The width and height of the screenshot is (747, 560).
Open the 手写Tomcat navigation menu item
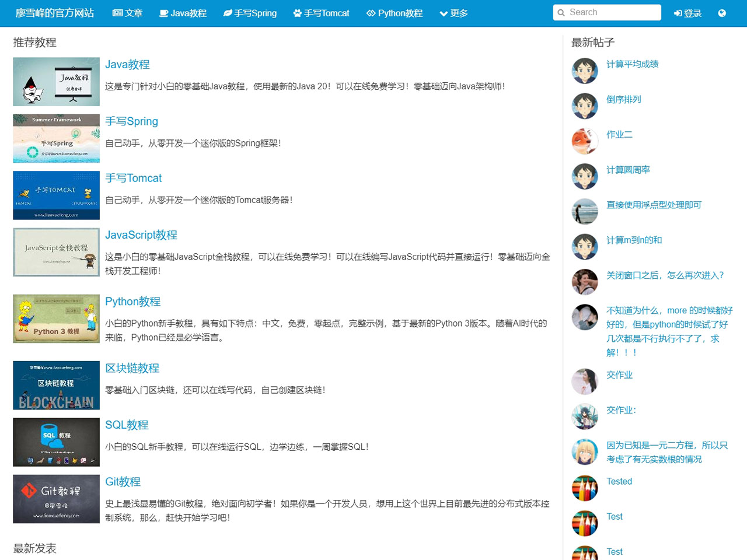[321, 13]
